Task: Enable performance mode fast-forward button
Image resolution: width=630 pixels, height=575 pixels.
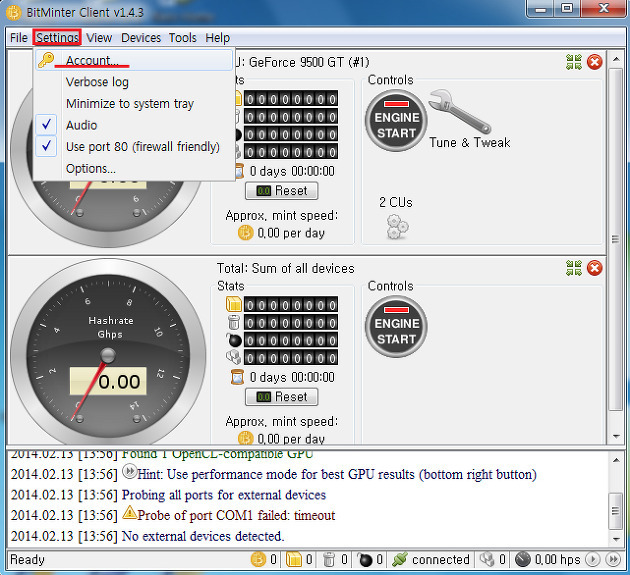Action: click(613, 559)
